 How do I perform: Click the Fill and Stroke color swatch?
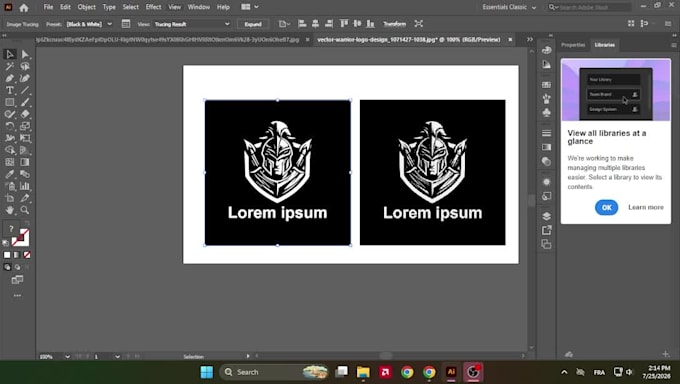coord(20,238)
